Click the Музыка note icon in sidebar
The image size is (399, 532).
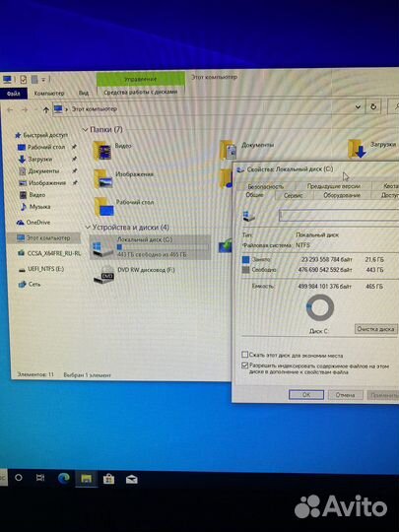[23, 207]
